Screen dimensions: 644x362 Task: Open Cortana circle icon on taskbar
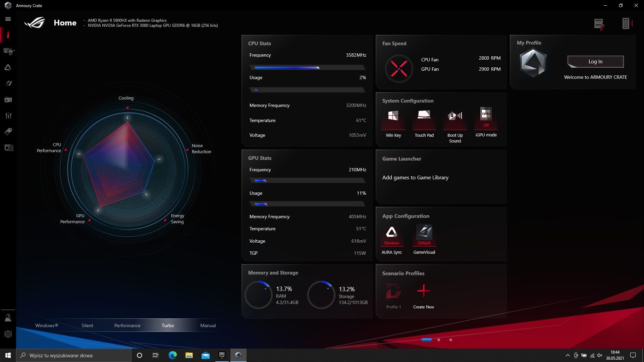click(x=140, y=355)
